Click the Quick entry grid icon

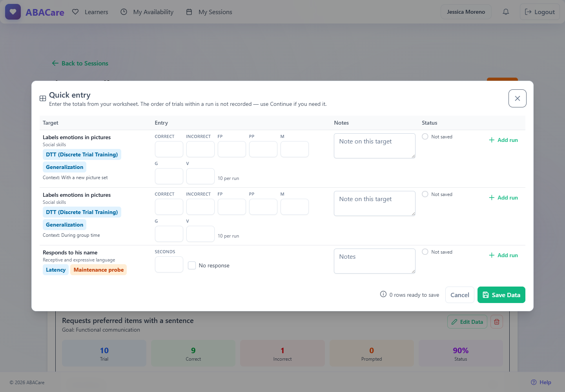(x=43, y=98)
